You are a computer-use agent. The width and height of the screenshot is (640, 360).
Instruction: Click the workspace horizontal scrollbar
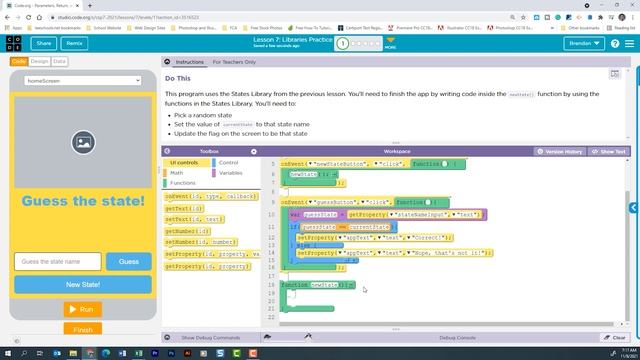pos(446,324)
